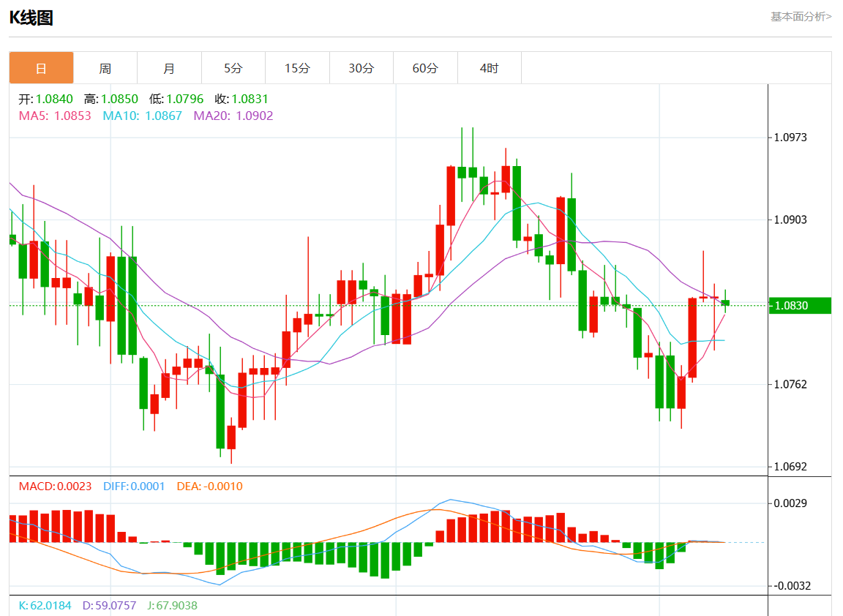Click the green 1.0830 current price tag

pyautogui.click(x=800, y=305)
